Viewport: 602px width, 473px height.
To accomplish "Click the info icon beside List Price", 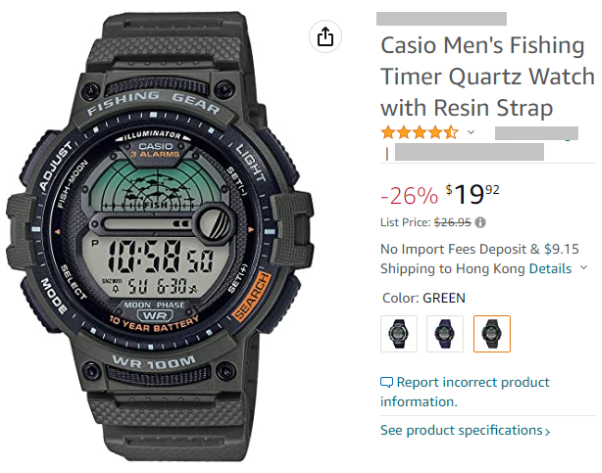I will click(x=481, y=222).
